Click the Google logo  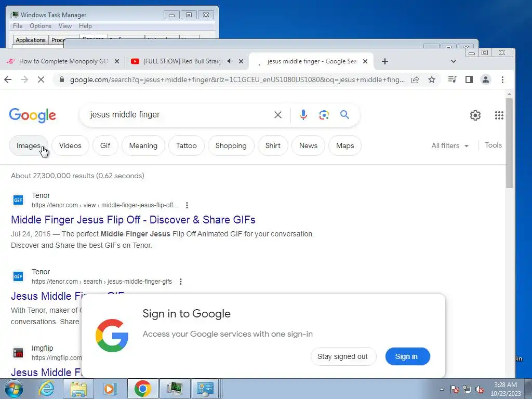click(33, 115)
